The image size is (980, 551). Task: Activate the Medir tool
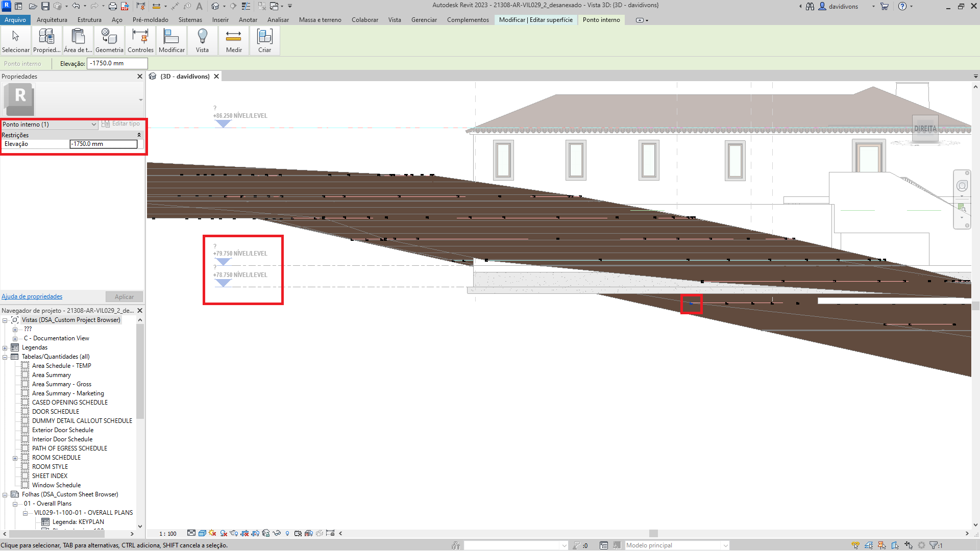tap(233, 40)
